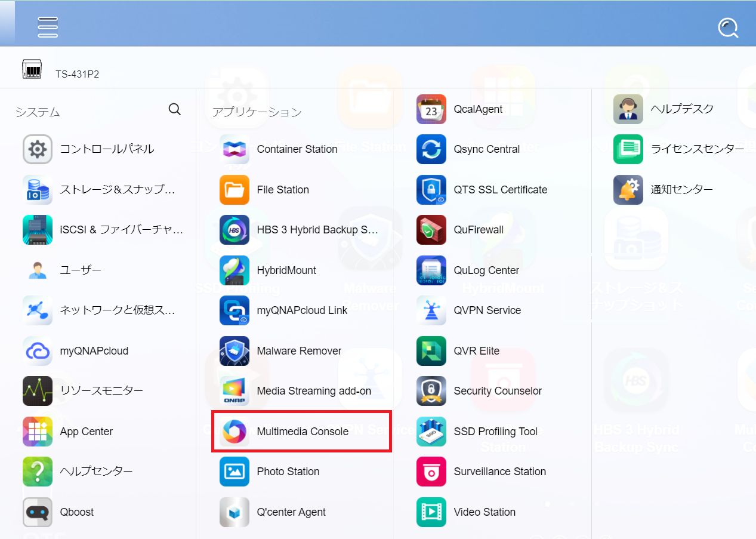Image resolution: width=756 pixels, height=539 pixels.
Task: Launch the QVPN Service icon
Action: pyautogui.click(x=431, y=310)
